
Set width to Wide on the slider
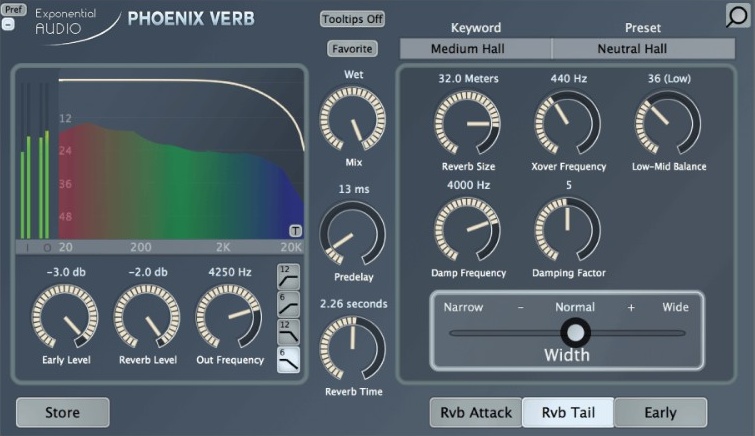675,307
